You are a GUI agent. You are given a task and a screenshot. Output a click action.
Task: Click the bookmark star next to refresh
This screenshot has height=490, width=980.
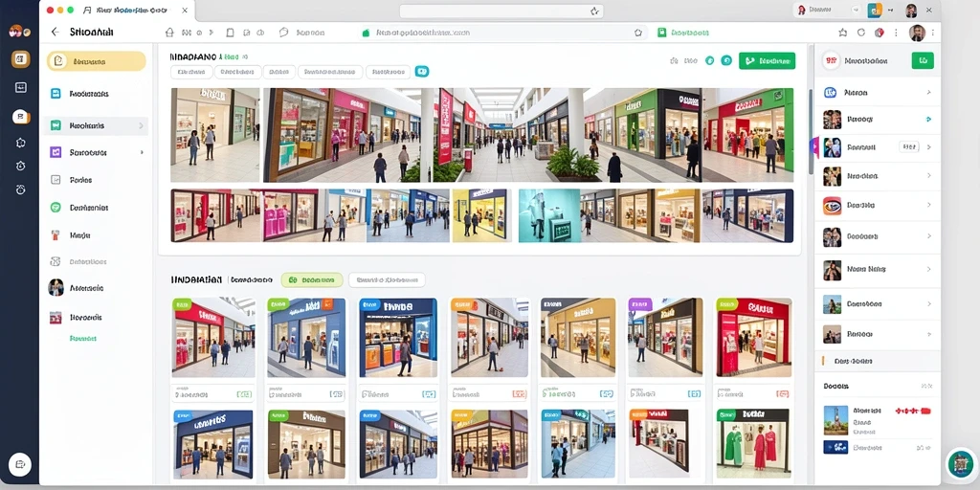coord(842,33)
